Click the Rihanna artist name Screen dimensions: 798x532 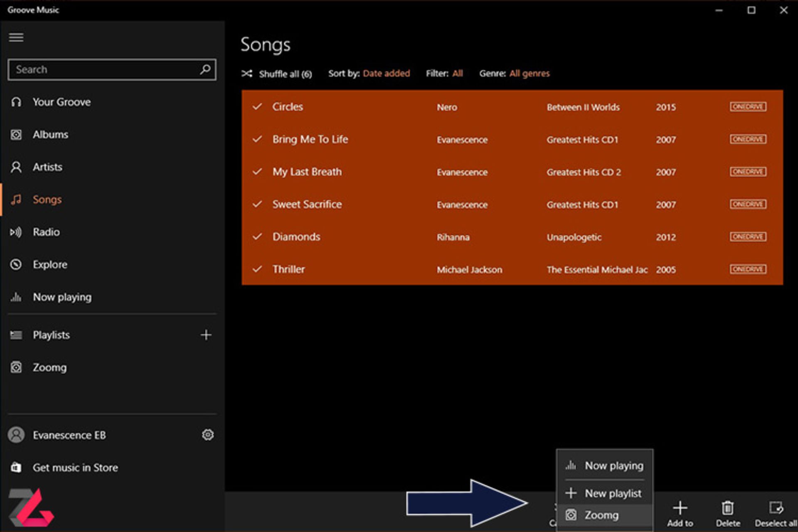coord(453,237)
